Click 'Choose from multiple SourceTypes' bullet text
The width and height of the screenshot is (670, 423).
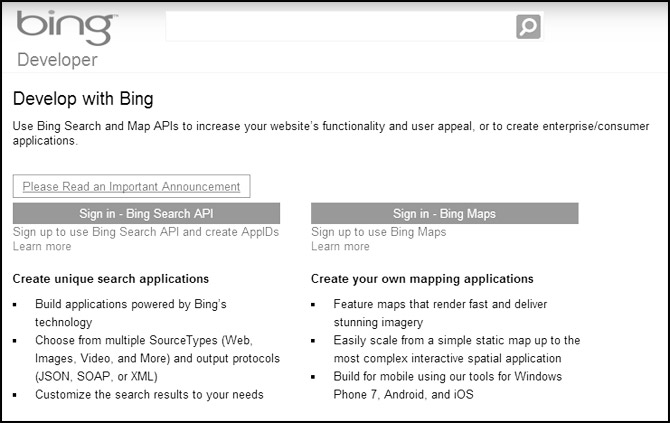tap(157, 358)
